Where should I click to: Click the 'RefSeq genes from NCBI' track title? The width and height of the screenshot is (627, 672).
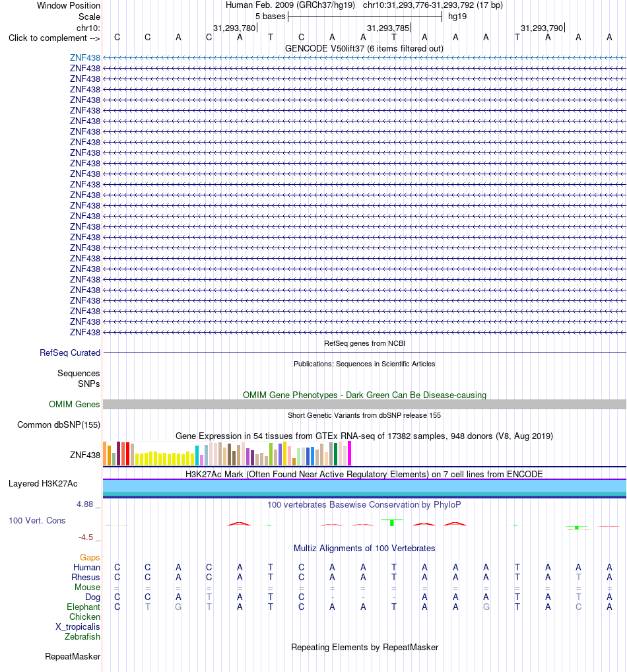coord(364,343)
